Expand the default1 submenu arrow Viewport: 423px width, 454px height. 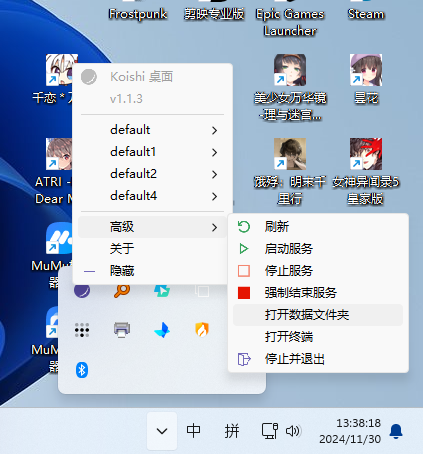coord(214,152)
